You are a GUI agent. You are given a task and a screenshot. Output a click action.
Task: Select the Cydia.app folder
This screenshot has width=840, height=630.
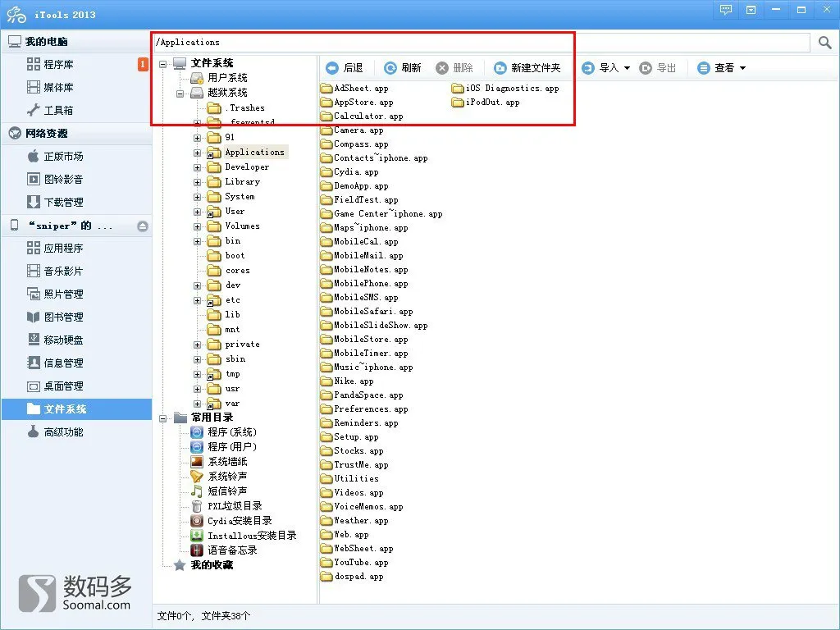click(x=349, y=172)
